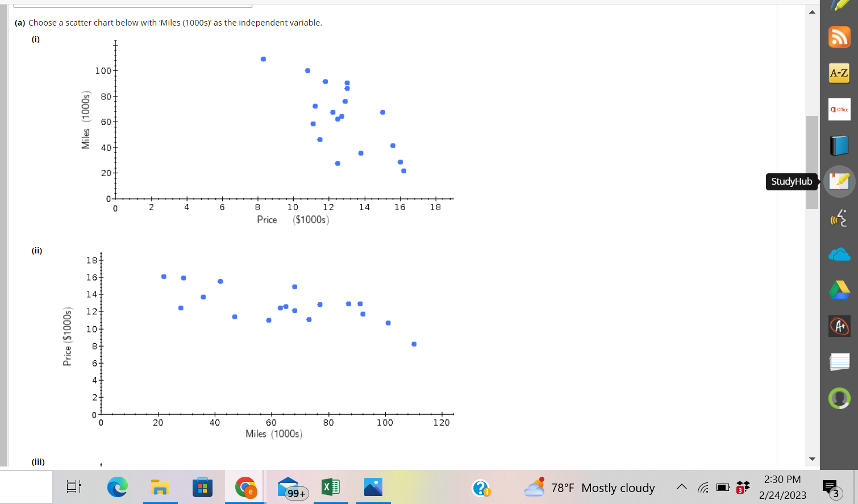Viewport: 858px width, 504px height.
Task: Switch to Excel on the taskbar
Action: [x=331, y=487]
